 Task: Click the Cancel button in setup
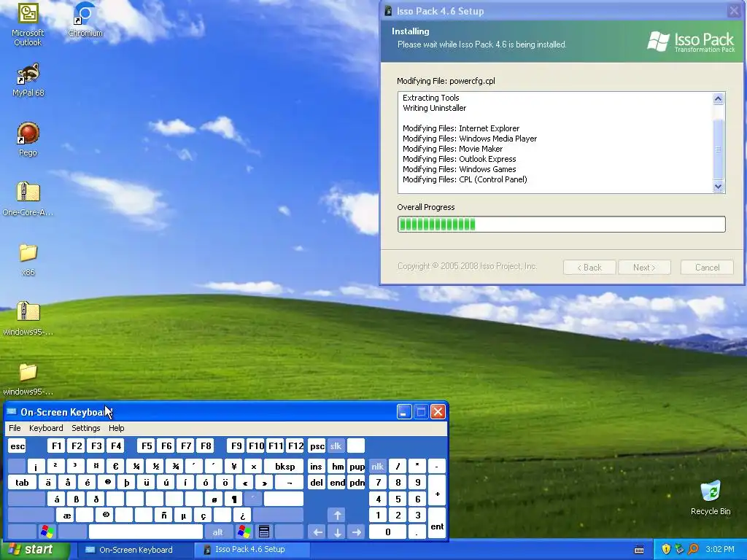pyautogui.click(x=707, y=267)
